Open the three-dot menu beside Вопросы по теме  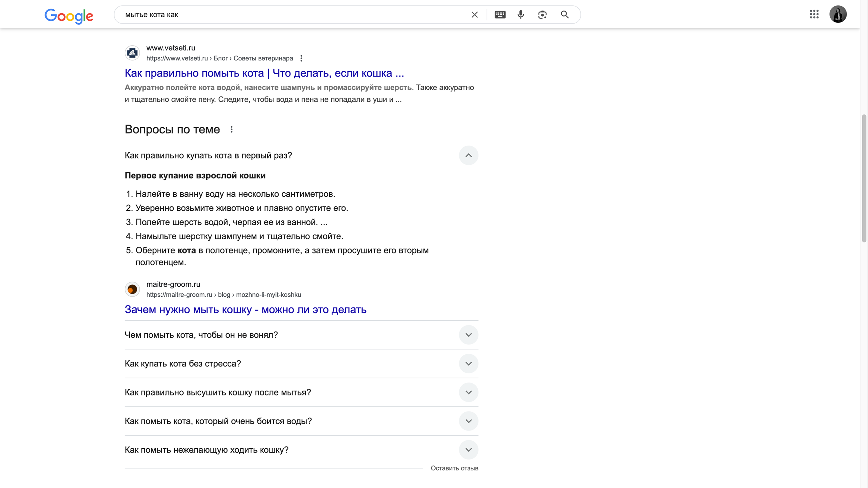tap(231, 129)
